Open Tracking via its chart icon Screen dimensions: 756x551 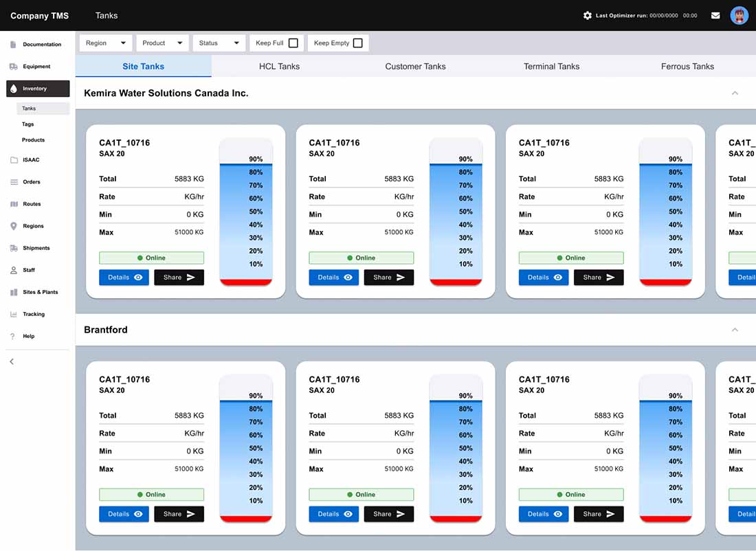coord(14,314)
